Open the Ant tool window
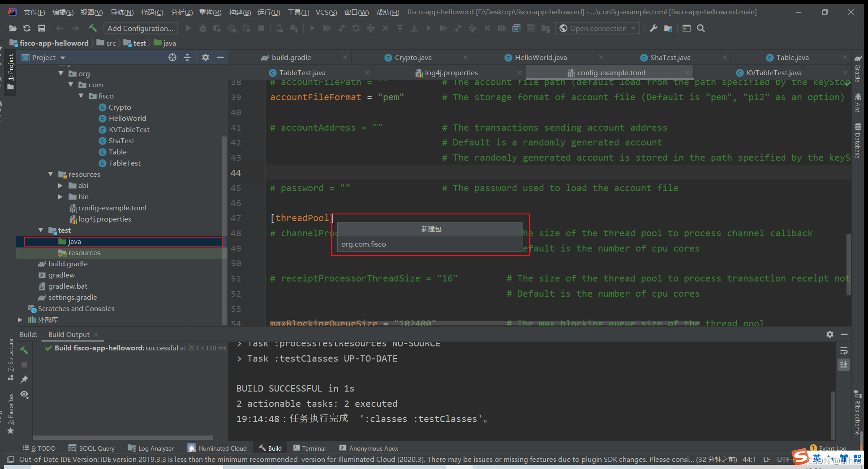 (x=857, y=102)
